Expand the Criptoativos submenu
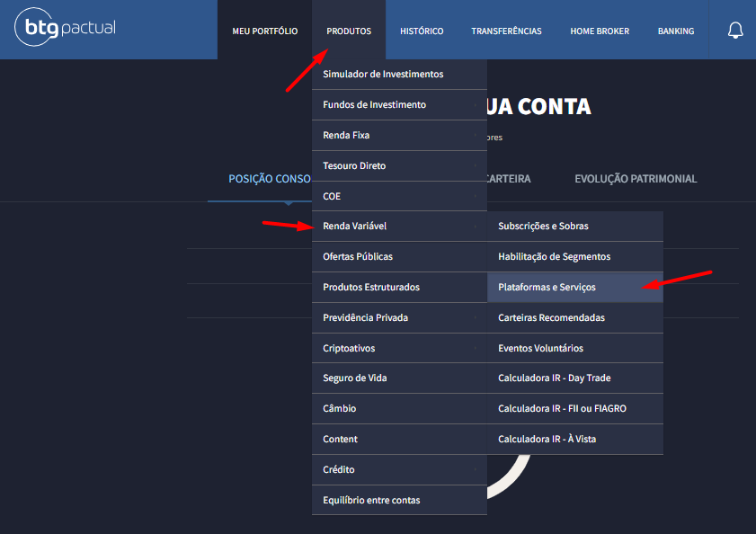Viewport: 756px width, 534px height. pyautogui.click(x=399, y=348)
